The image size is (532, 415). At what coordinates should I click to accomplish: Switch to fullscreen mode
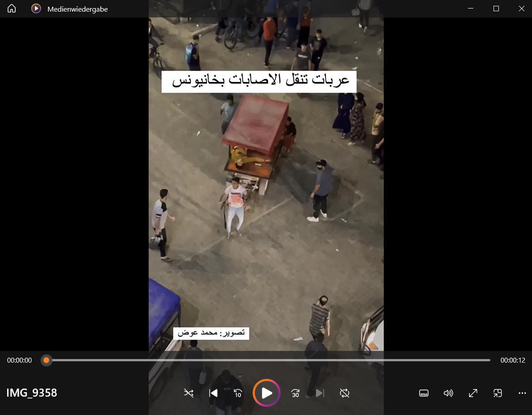(473, 393)
